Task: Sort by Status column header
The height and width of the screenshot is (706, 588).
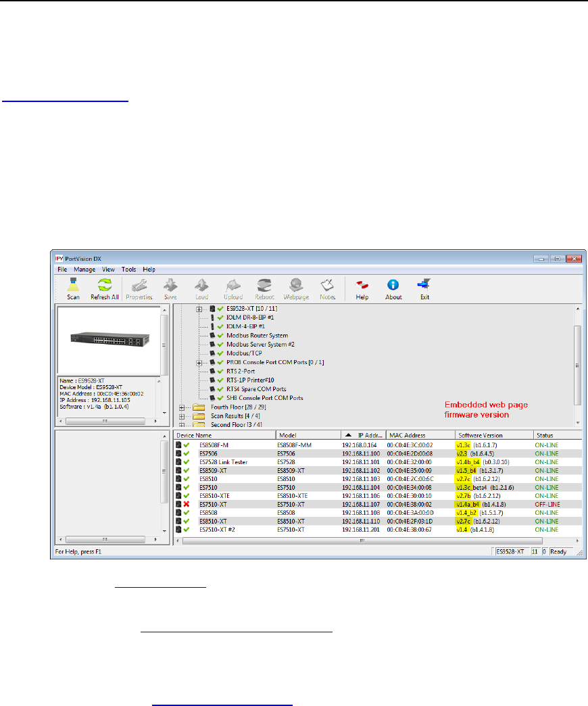Action: click(x=558, y=435)
